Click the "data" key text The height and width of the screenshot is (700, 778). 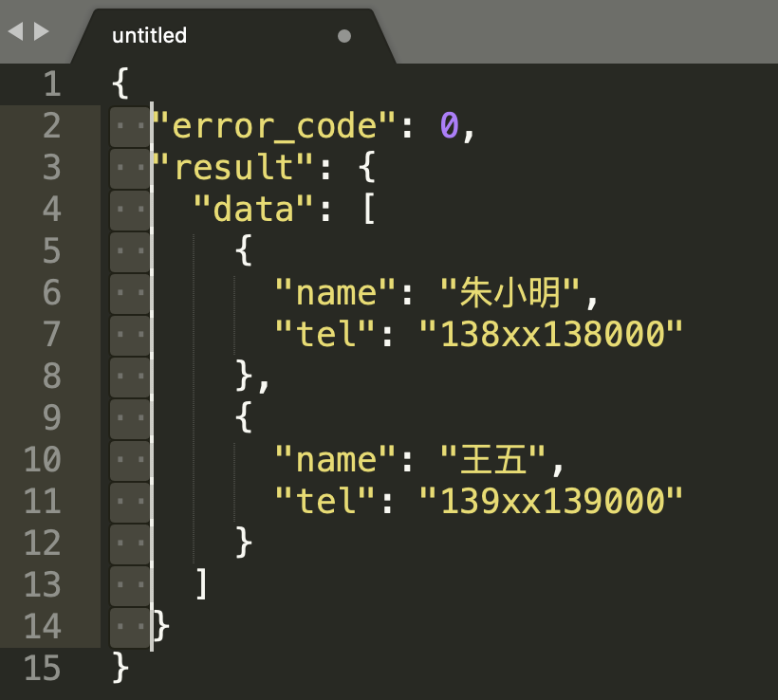tap(253, 210)
